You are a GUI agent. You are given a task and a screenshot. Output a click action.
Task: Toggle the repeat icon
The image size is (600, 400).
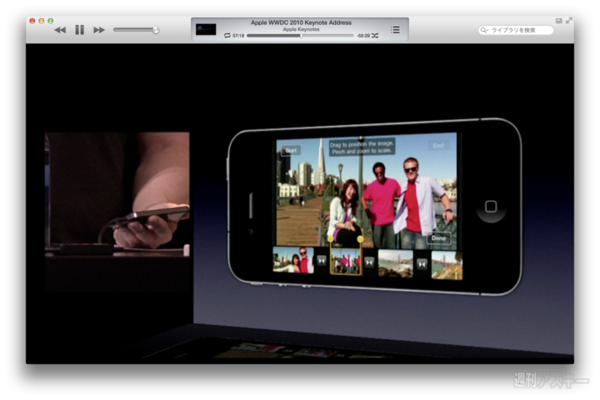227,35
